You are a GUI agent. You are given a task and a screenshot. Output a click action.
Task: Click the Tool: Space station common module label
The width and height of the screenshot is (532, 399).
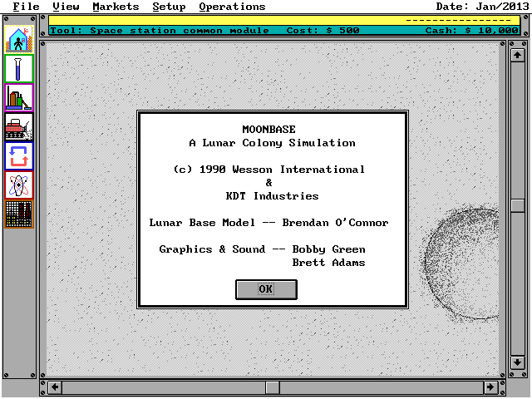coord(160,31)
